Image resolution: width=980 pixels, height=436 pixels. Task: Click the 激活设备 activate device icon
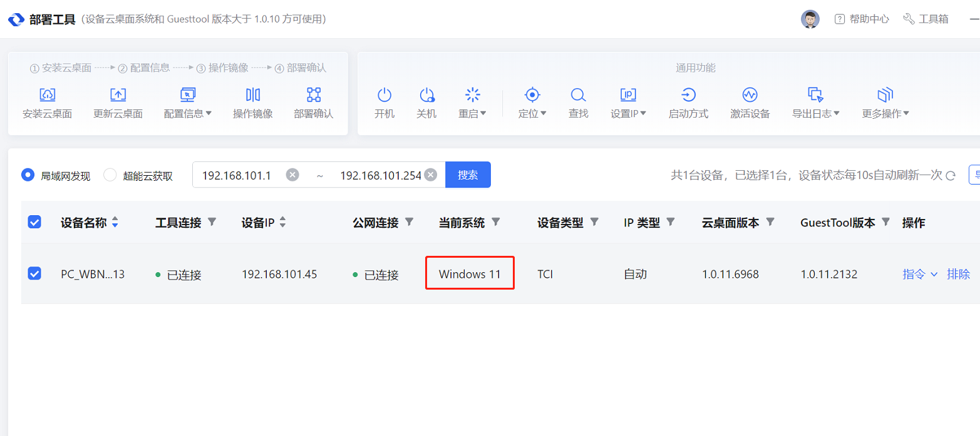pos(750,95)
